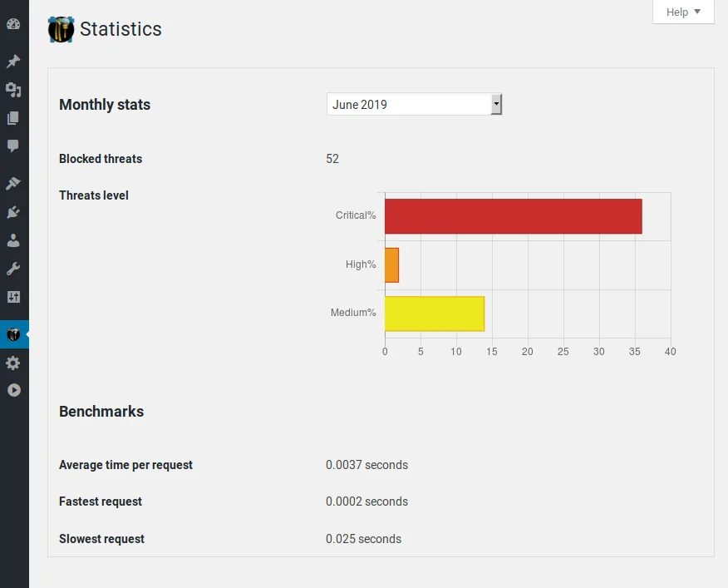Image resolution: width=728 pixels, height=588 pixels.
Task: Click the month dropdown arrow button
Action: pos(496,104)
